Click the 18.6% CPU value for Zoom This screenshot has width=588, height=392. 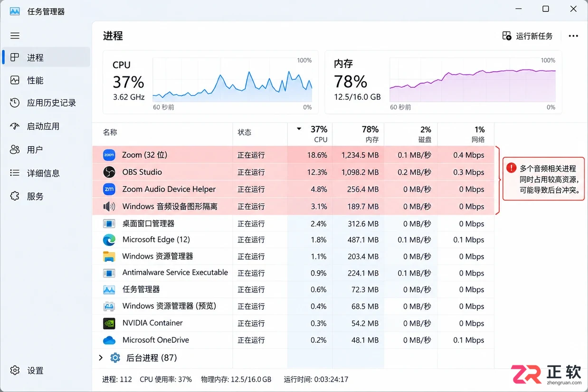coord(317,155)
